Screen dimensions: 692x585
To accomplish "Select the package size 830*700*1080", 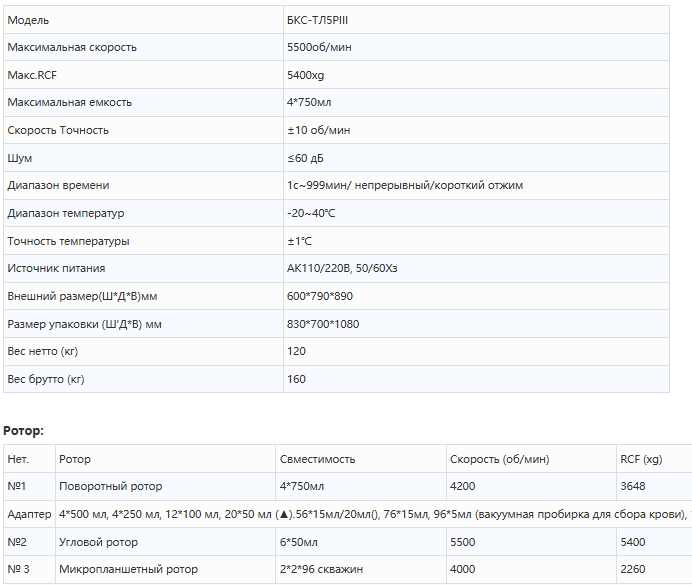I will click(323, 324).
